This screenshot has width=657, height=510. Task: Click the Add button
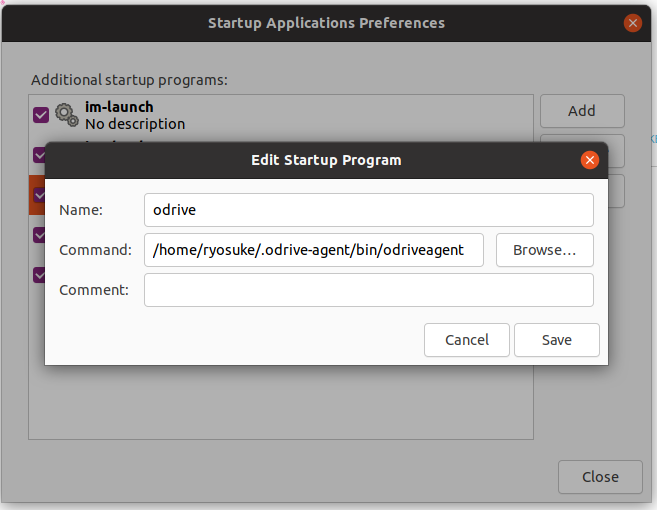point(582,111)
